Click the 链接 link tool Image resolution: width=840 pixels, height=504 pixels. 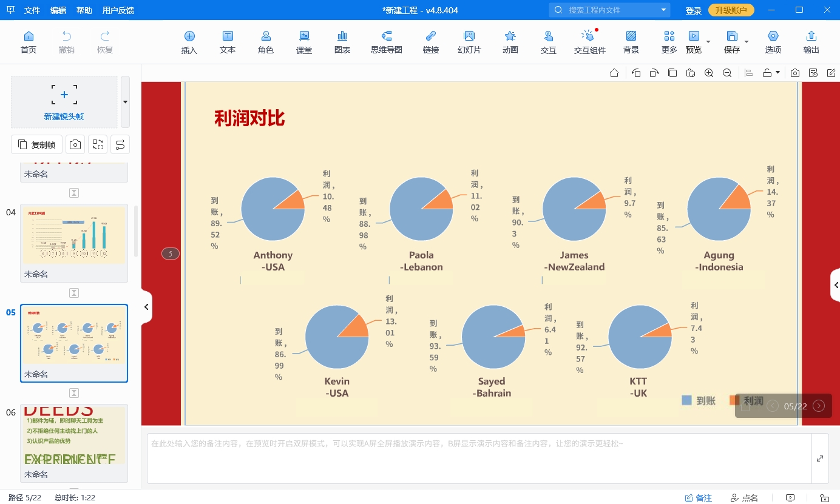(x=431, y=42)
